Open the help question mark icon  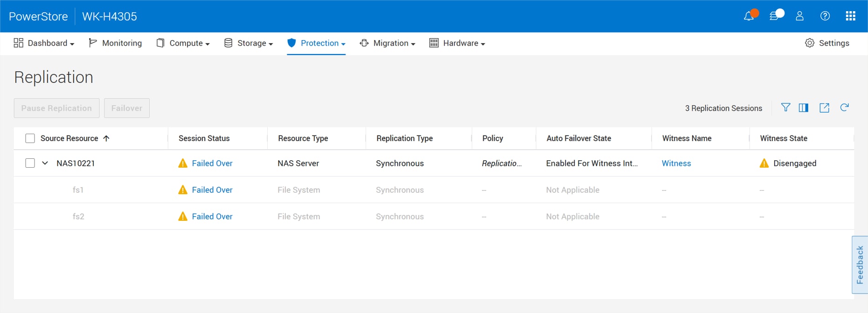825,16
